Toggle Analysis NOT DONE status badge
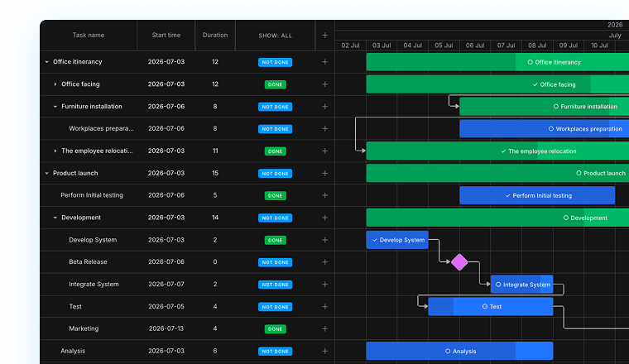This screenshot has height=364, width=629. click(x=275, y=351)
